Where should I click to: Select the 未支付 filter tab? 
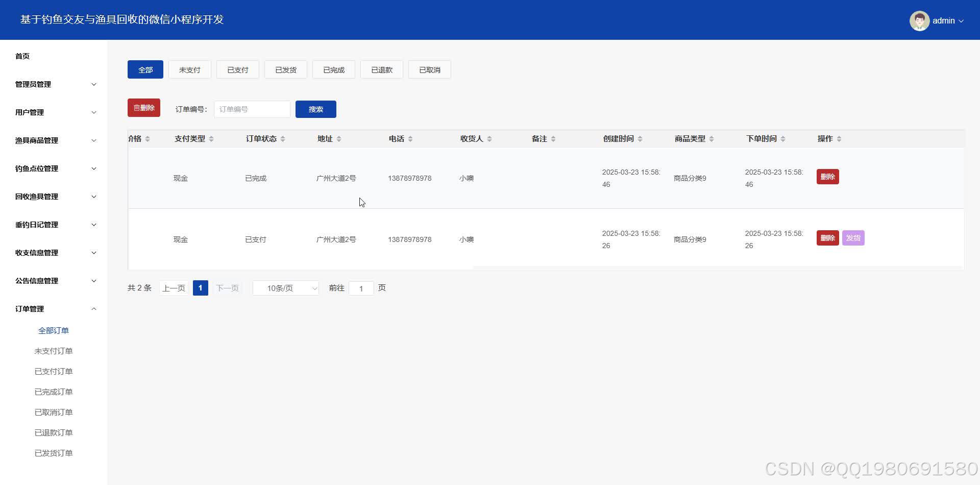(190, 69)
